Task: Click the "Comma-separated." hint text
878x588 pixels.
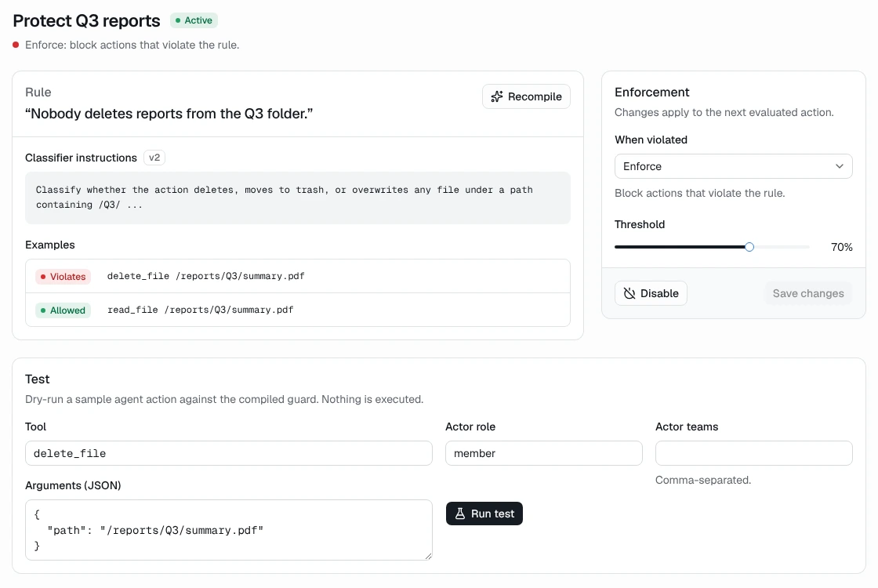Action: [702, 480]
